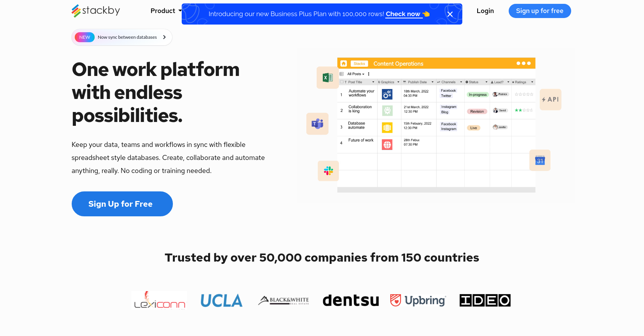This screenshot has width=644, height=336.
Task: Click the Instagram tag in row 3
Action: 449,129
